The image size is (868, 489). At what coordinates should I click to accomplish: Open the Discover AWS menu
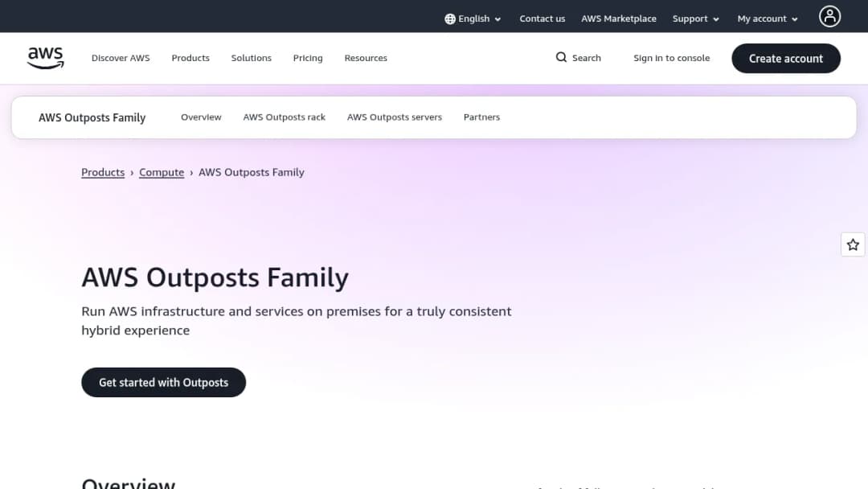pyautogui.click(x=121, y=58)
